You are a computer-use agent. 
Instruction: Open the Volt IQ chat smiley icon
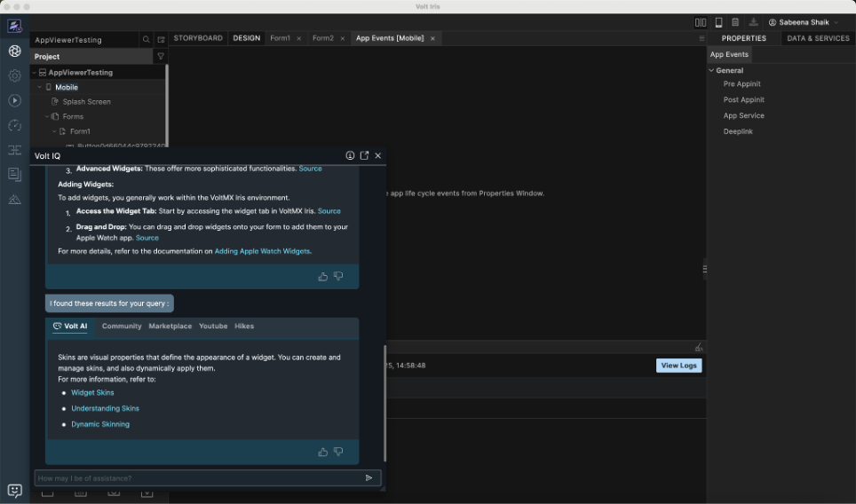pos(15,491)
